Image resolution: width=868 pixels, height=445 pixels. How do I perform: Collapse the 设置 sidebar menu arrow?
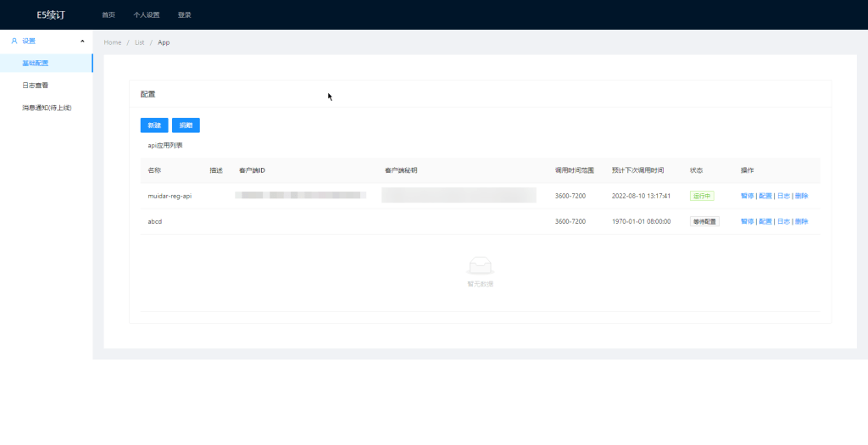pos(82,41)
